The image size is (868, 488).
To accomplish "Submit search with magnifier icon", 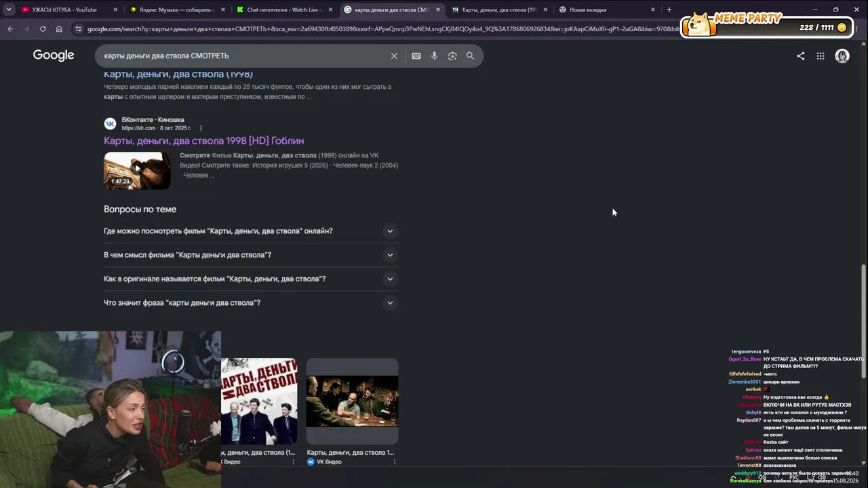I will point(470,56).
